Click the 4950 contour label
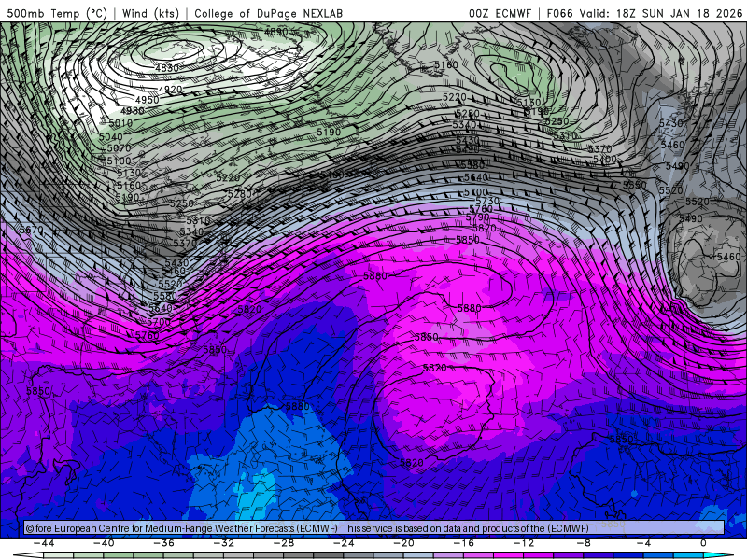 coord(148,100)
